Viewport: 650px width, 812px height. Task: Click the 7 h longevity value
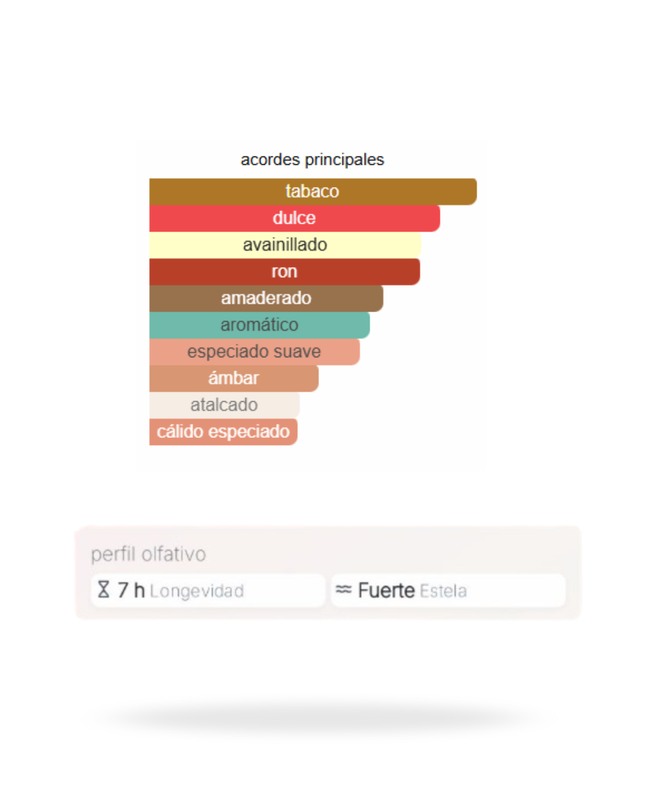tap(131, 590)
